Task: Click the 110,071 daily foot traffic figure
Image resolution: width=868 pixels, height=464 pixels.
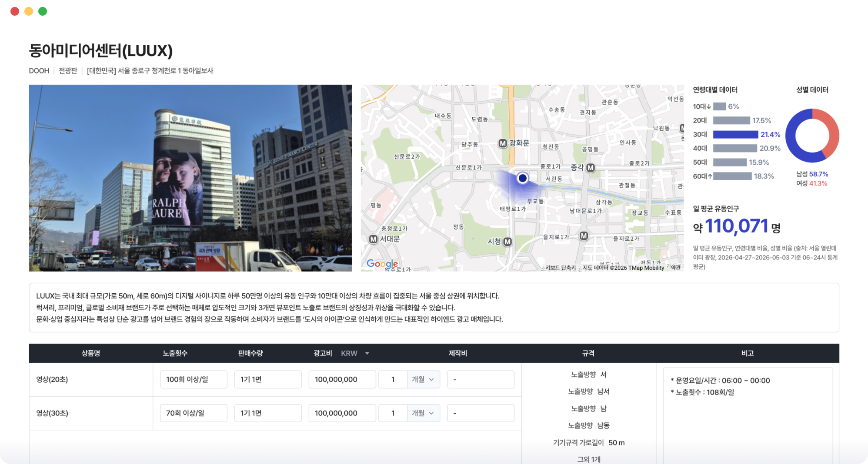Action: point(737,226)
